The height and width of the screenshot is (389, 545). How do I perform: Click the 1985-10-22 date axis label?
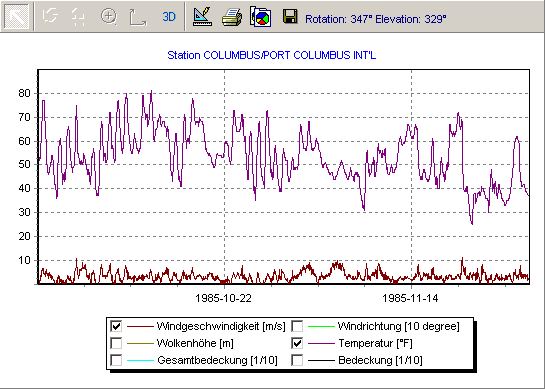(x=223, y=298)
